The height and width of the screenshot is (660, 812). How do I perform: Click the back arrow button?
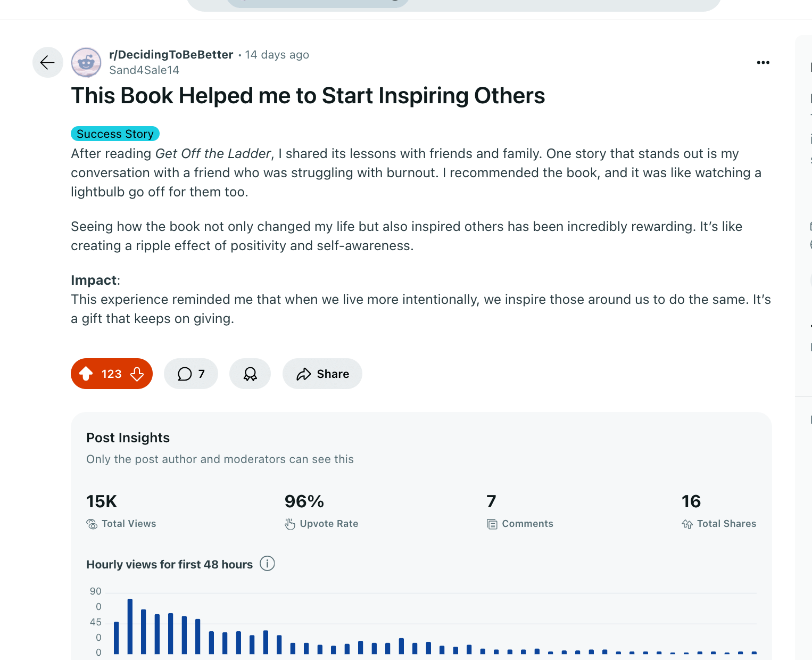coord(47,62)
